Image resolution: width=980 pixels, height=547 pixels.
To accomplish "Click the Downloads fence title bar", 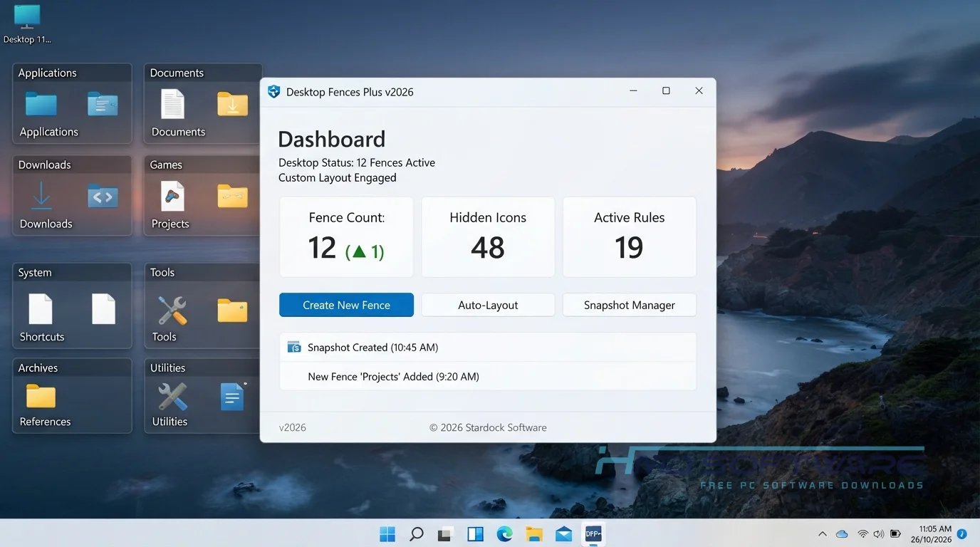I will click(72, 165).
